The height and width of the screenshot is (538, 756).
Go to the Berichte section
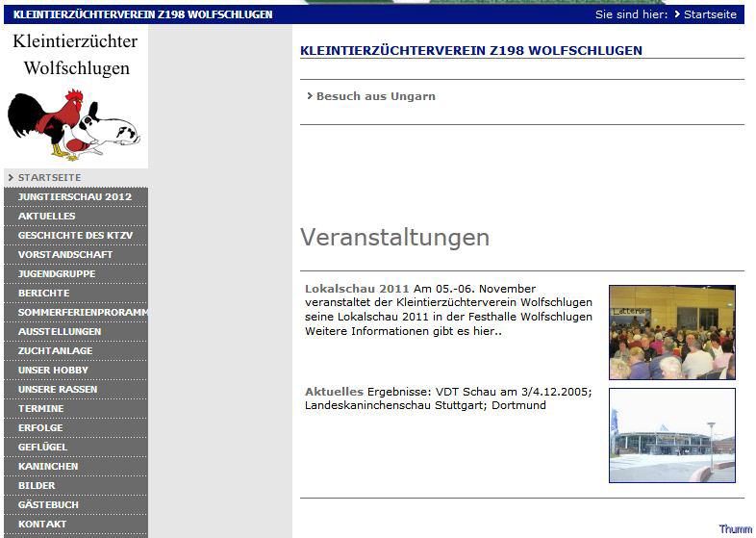coord(43,294)
